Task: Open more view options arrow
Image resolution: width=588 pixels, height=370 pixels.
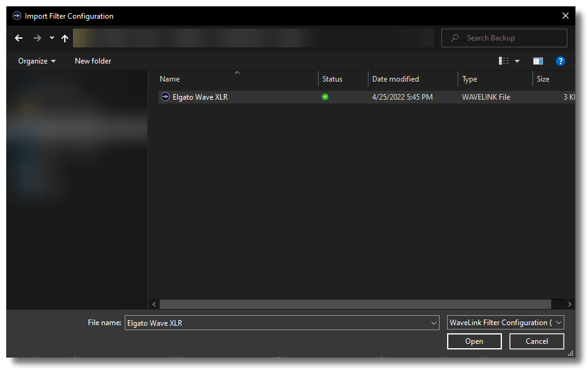Action: coord(517,61)
